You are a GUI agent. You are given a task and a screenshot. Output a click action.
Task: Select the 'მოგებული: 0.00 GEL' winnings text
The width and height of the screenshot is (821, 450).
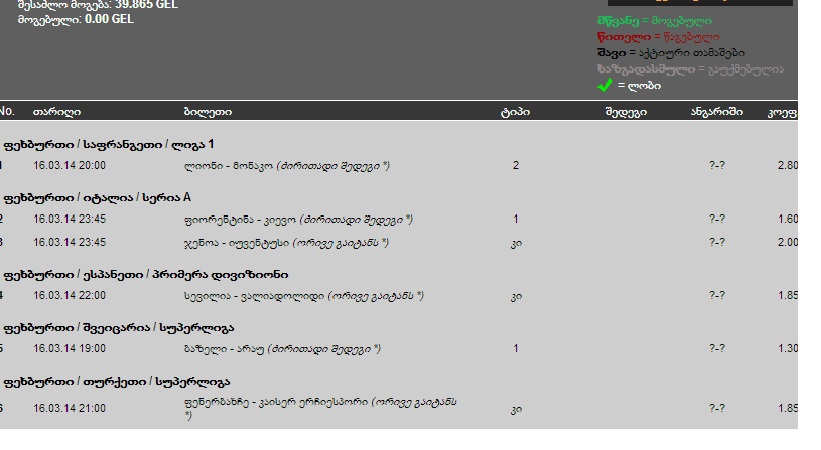click(x=76, y=19)
